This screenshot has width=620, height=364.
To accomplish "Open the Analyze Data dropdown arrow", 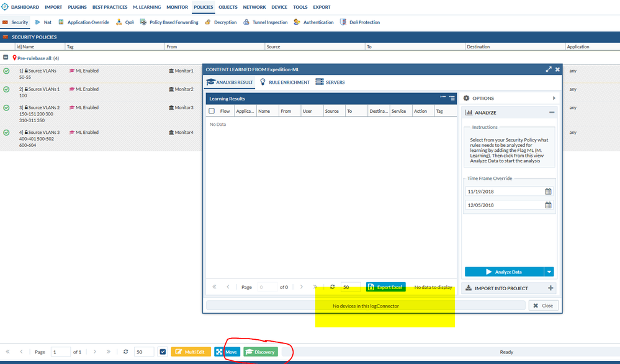I will (x=549, y=272).
